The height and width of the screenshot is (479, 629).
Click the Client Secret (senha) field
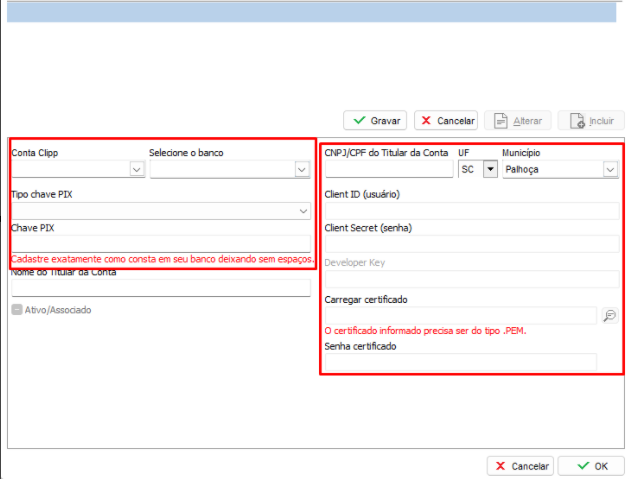pos(470,244)
